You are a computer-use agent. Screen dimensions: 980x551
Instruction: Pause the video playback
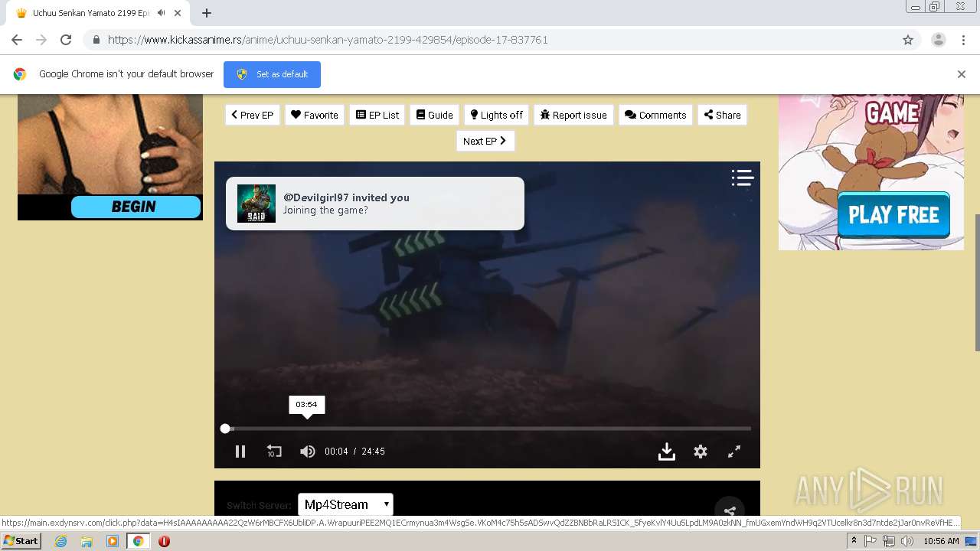pos(240,452)
